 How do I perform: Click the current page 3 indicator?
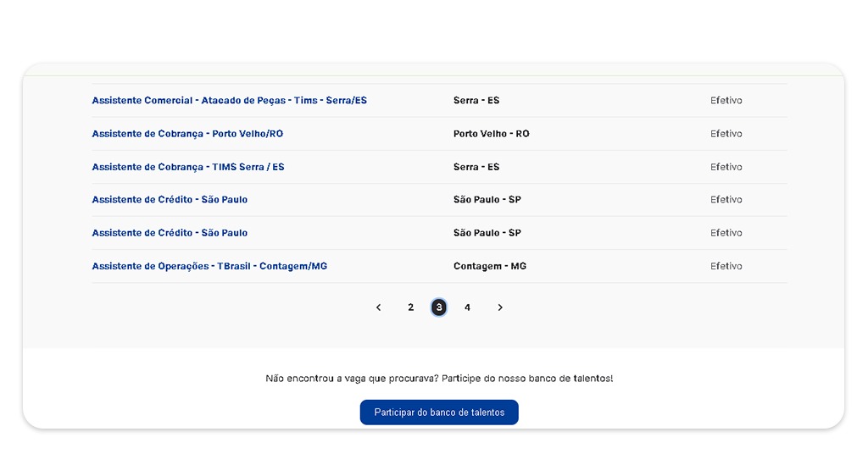439,307
